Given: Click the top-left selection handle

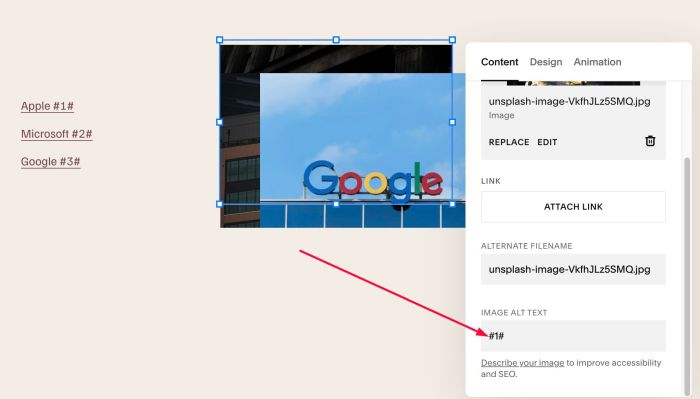Looking at the screenshot, I should [x=220, y=40].
